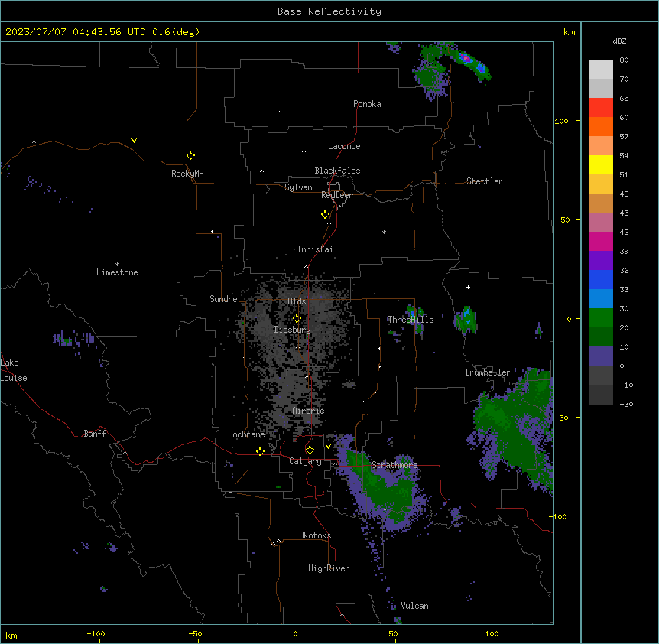
Task: Click the yellow marker south of Cochrane
Action: coord(261,451)
